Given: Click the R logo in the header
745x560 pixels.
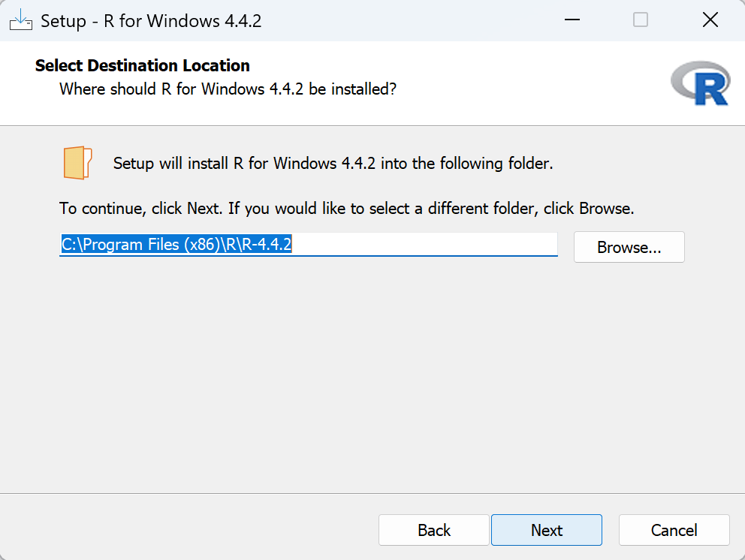Looking at the screenshot, I should pyautogui.click(x=700, y=84).
